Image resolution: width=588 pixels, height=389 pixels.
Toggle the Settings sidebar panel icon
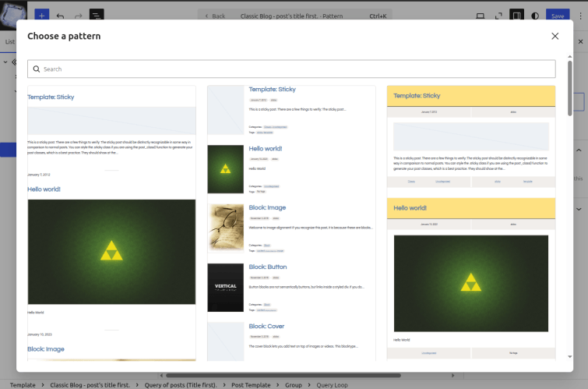pyautogui.click(x=516, y=16)
